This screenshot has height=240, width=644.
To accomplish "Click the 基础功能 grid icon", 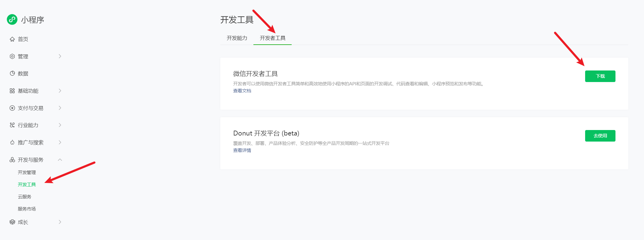I will point(12,91).
